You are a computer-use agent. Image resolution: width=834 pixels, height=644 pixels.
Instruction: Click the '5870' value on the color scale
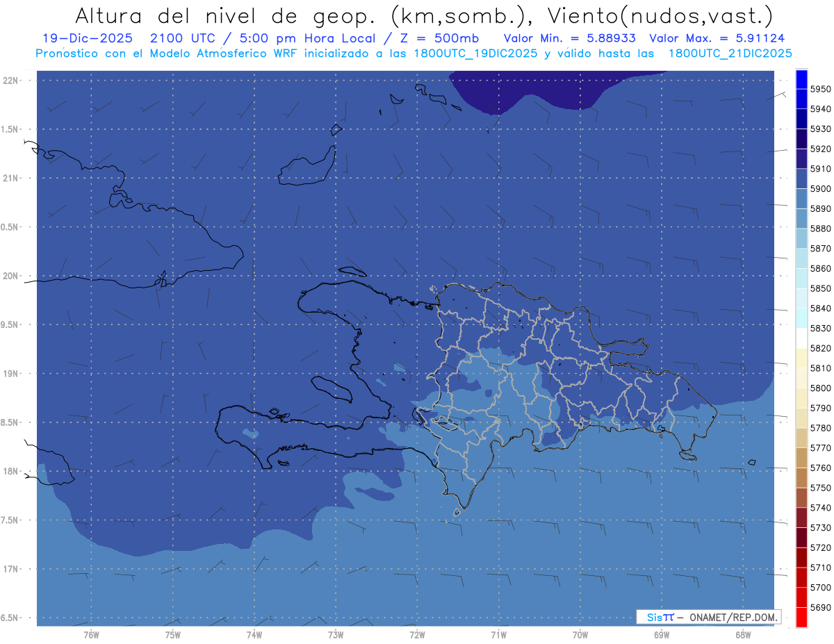click(x=820, y=249)
